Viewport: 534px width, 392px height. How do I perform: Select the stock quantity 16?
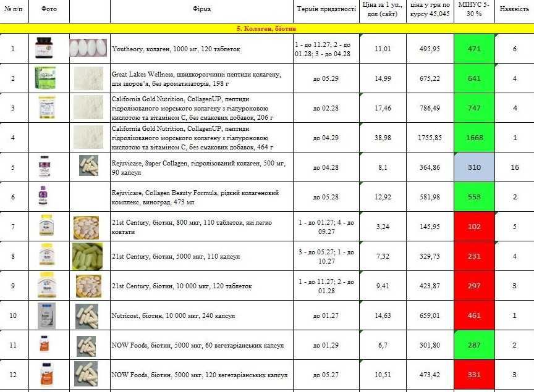point(514,167)
